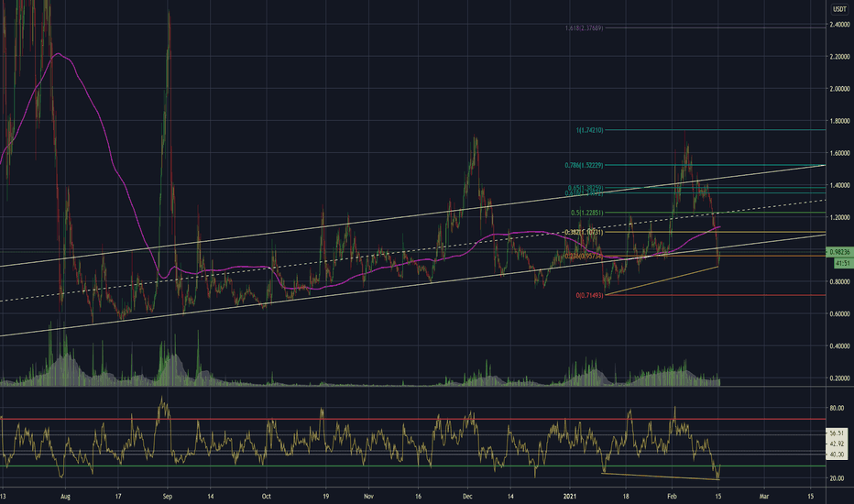Select the 0.382(1.10731) Fibonacci level label
Image resolution: width=854 pixels, height=504 pixels.
pos(584,233)
